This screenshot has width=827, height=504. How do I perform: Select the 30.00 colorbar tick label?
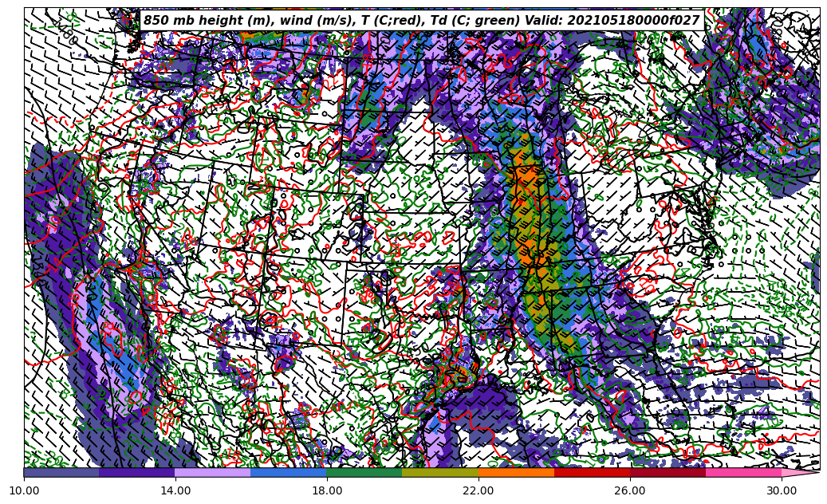(782, 491)
